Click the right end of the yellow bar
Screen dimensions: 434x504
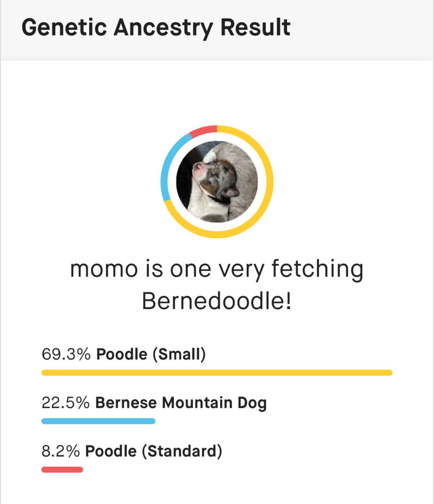pos(388,373)
